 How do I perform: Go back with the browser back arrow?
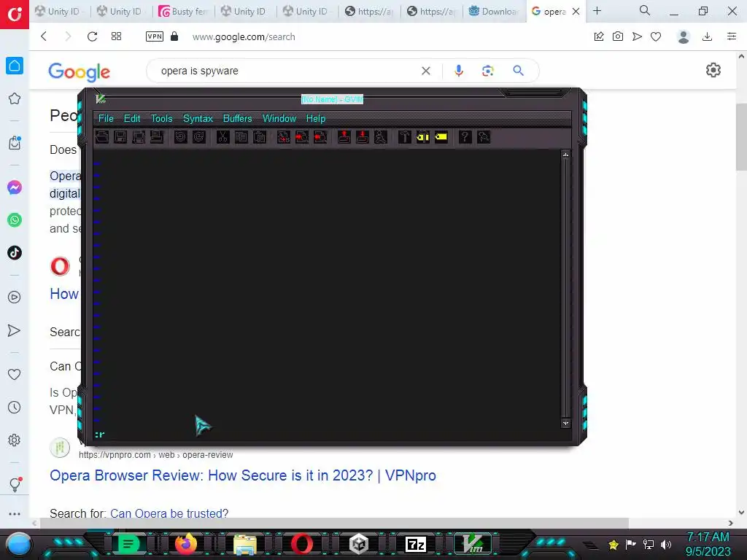coord(44,36)
